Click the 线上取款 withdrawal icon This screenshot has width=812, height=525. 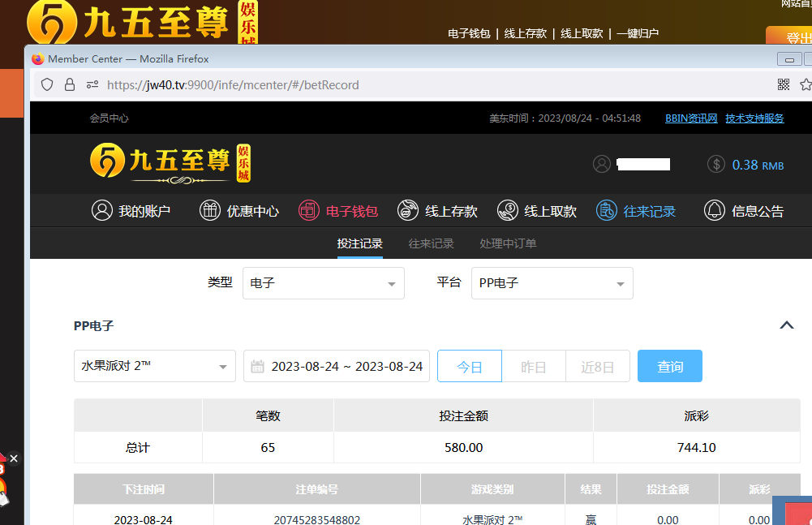pos(508,210)
